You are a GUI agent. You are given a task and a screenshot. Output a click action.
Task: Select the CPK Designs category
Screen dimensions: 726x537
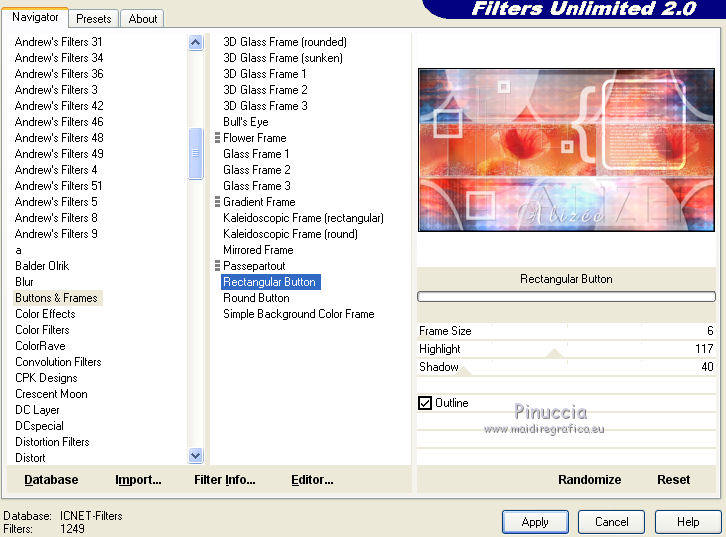46,378
